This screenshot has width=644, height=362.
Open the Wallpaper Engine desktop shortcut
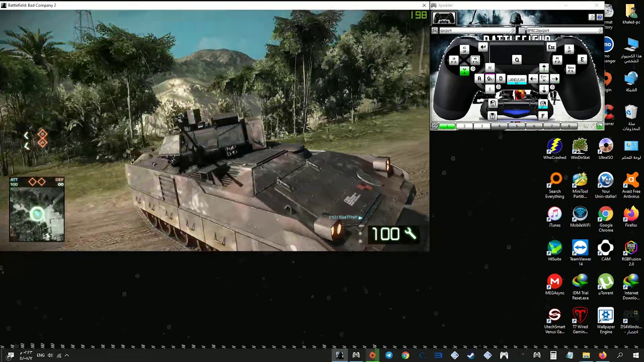[x=606, y=321]
